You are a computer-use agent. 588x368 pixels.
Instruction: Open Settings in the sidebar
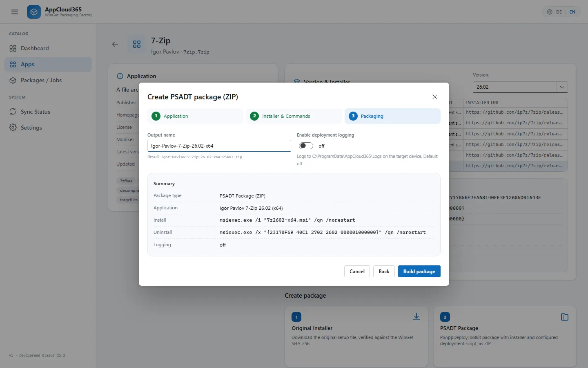tap(48, 128)
